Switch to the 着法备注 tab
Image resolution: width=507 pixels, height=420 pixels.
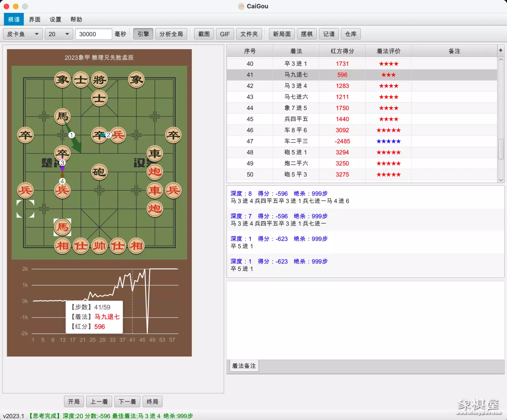tap(244, 366)
